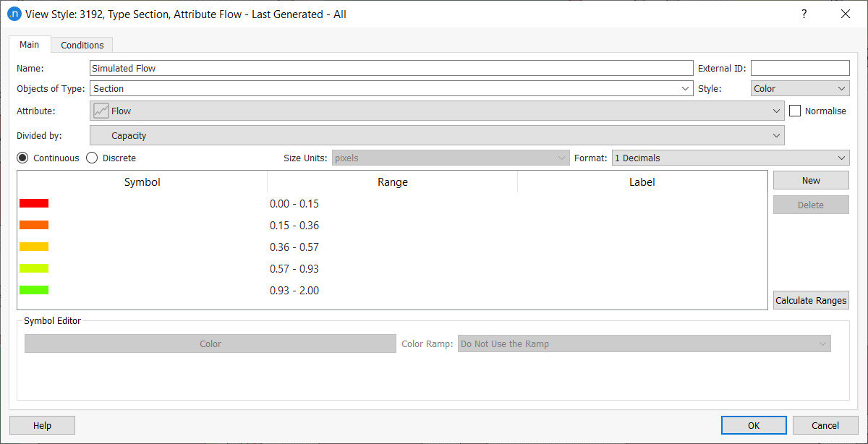The width and height of the screenshot is (868, 444).
Task: Click the New button
Action: tap(811, 180)
